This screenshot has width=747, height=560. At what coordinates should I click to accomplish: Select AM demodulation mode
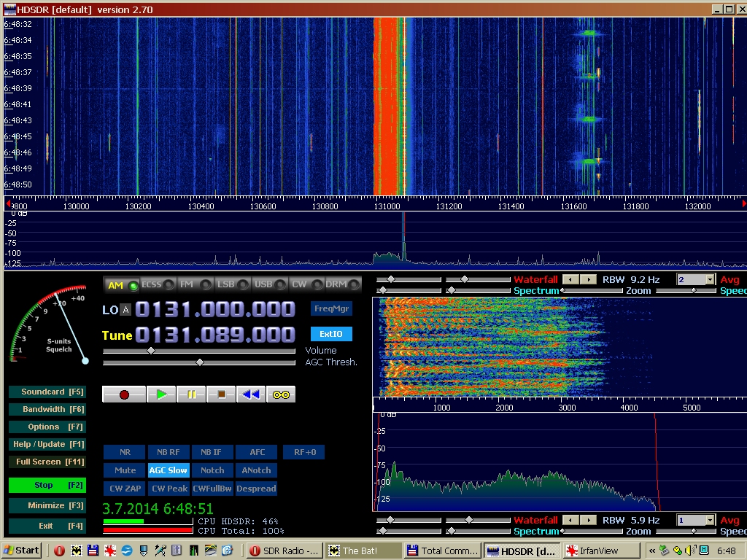(122, 285)
